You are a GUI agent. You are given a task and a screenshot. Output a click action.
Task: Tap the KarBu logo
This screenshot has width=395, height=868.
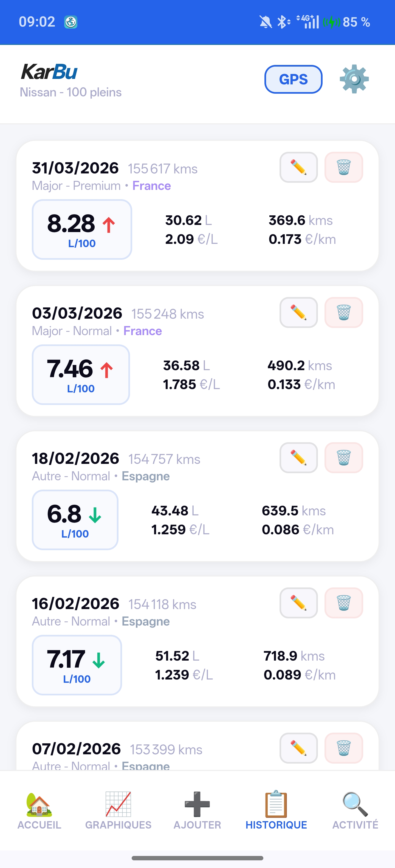coord(49,72)
